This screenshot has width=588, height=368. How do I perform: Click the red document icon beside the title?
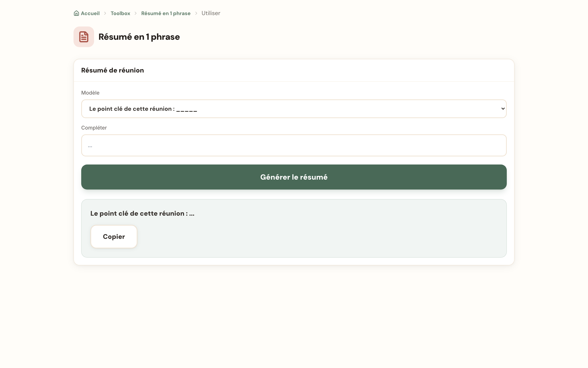[x=84, y=37]
